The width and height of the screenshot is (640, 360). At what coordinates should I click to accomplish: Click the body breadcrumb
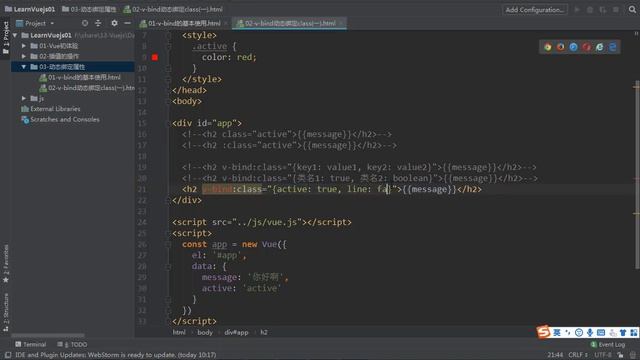click(204, 332)
